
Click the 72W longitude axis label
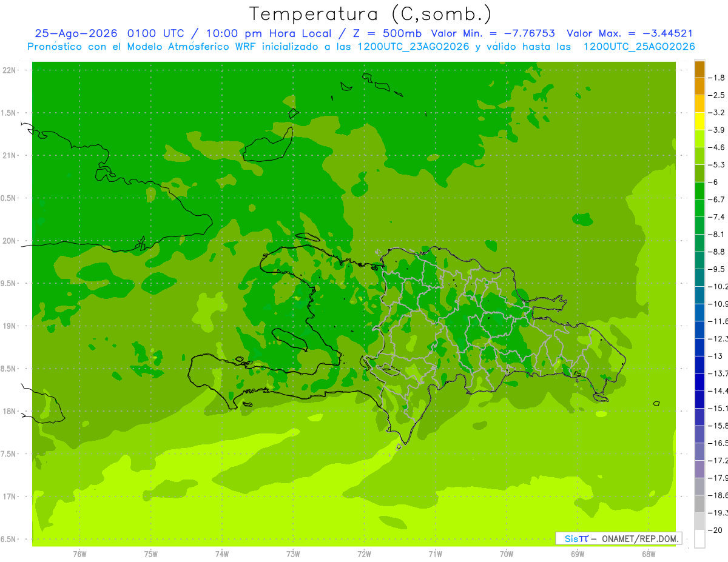point(364,554)
